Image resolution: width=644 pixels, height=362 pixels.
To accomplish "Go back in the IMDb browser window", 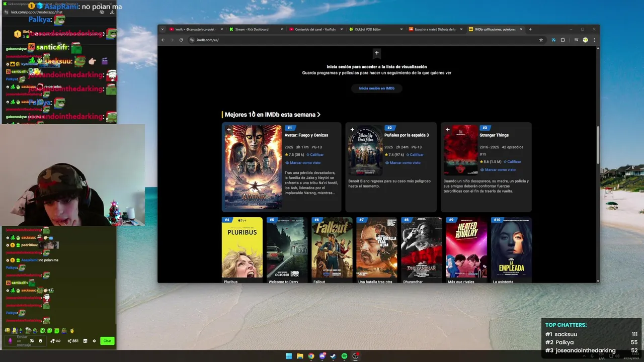I will click(163, 40).
